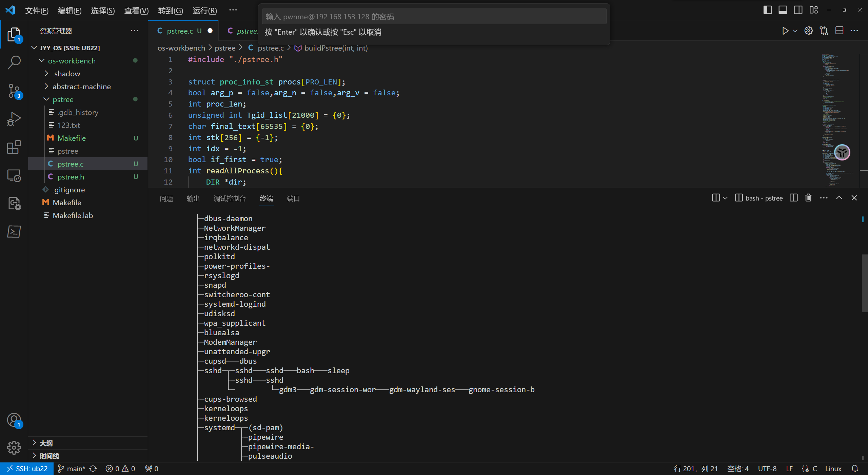Screen dimensions: 868x475
Task: Toggle the bottom panel layout icon
Action: (783, 10)
